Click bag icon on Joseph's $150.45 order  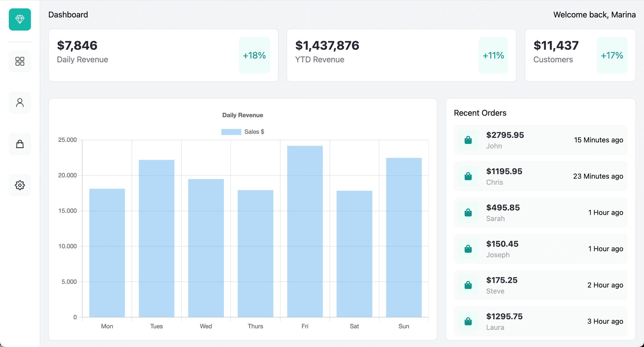coord(468,249)
